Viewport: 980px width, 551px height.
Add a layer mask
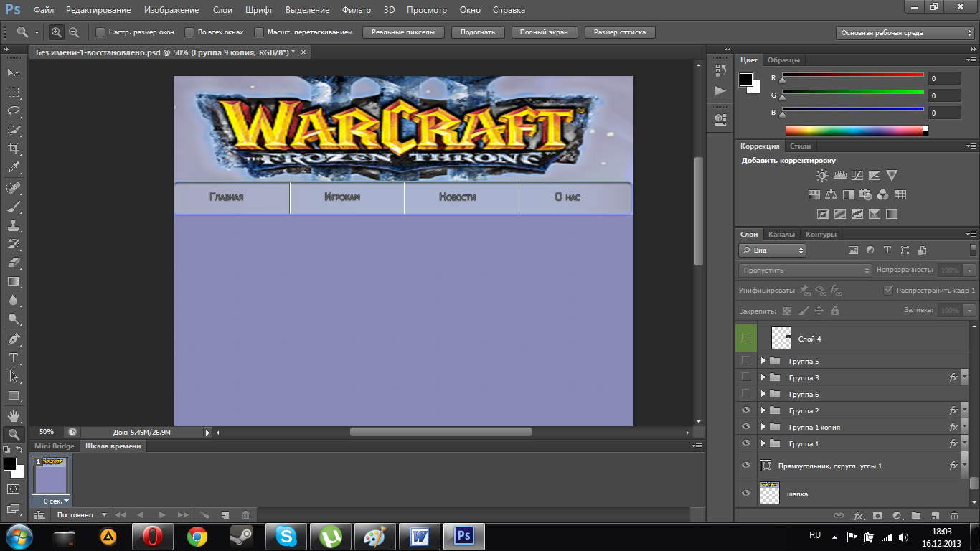tap(877, 515)
